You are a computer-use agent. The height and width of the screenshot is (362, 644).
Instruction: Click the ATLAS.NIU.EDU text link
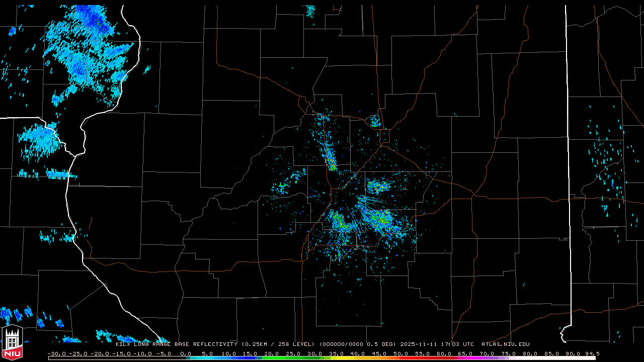point(505,344)
